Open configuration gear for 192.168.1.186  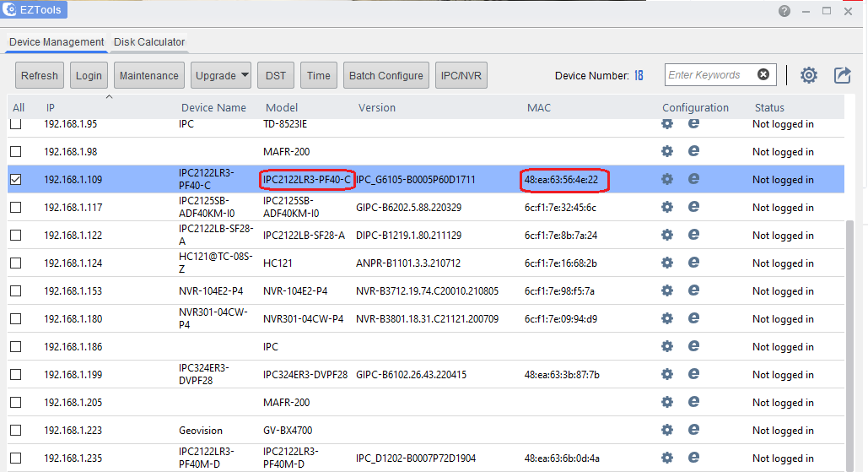(667, 346)
